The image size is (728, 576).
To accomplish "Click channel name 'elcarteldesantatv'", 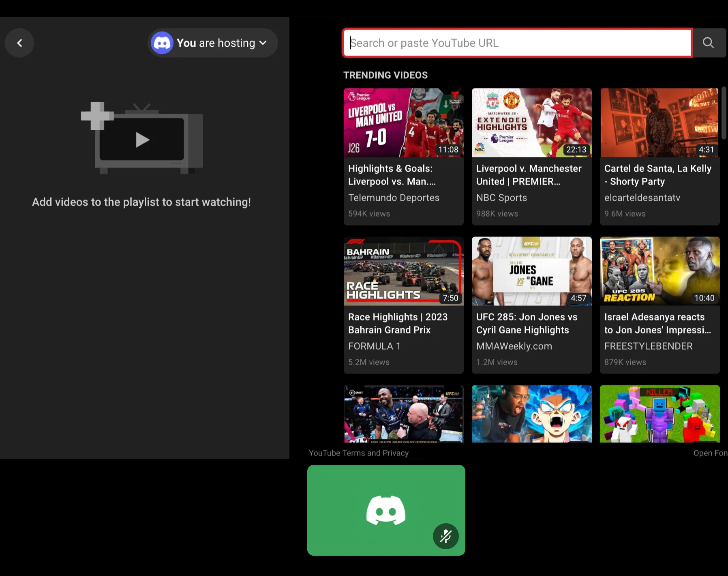I will click(642, 198).
